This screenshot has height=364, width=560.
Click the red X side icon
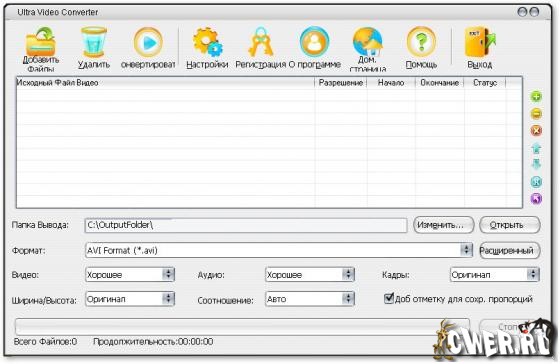536,130
